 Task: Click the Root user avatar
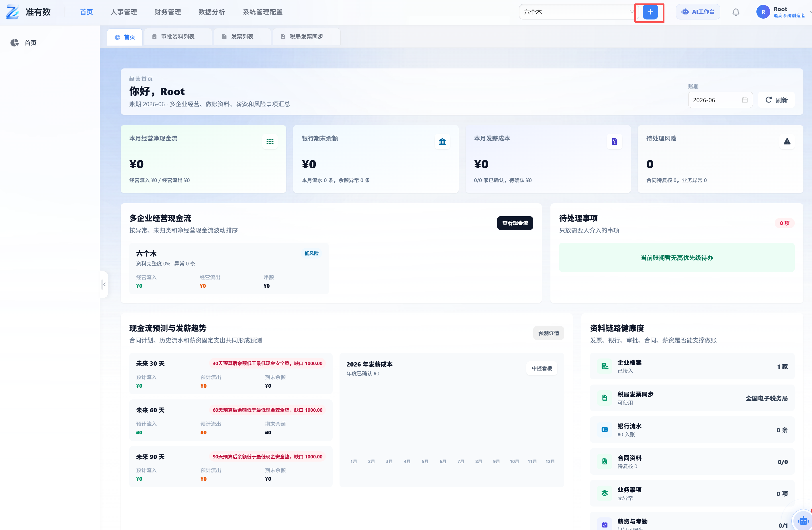point(763,12)
